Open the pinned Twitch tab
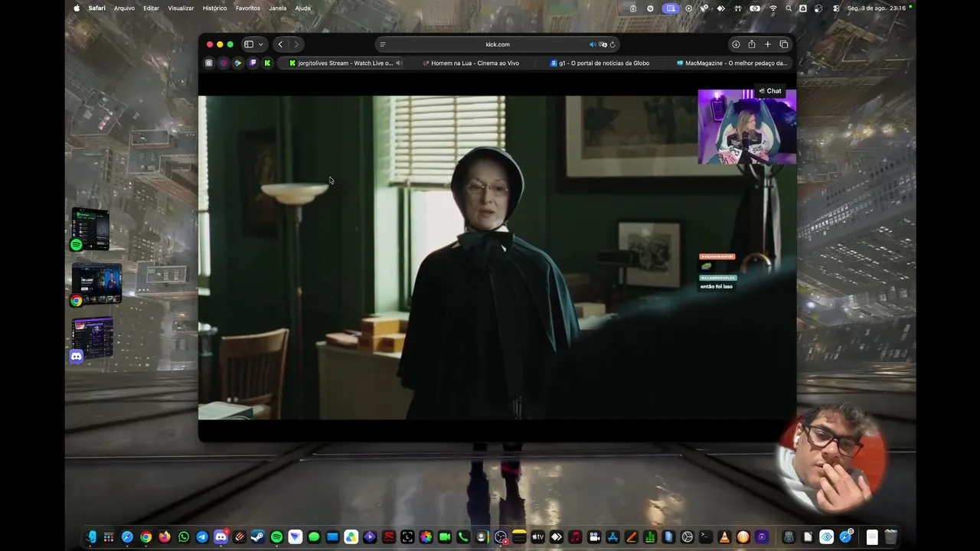Screen dimensions: 980x551 point(253,64)
